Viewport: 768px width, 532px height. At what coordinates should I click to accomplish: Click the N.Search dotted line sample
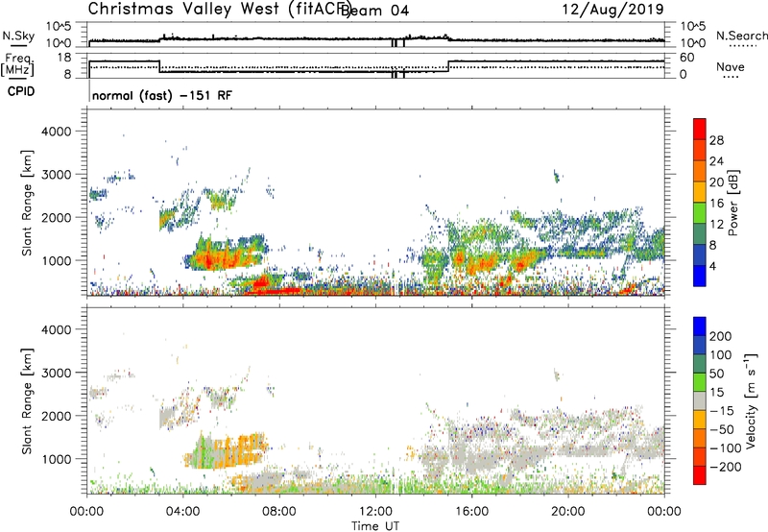[x=743, y=46]
